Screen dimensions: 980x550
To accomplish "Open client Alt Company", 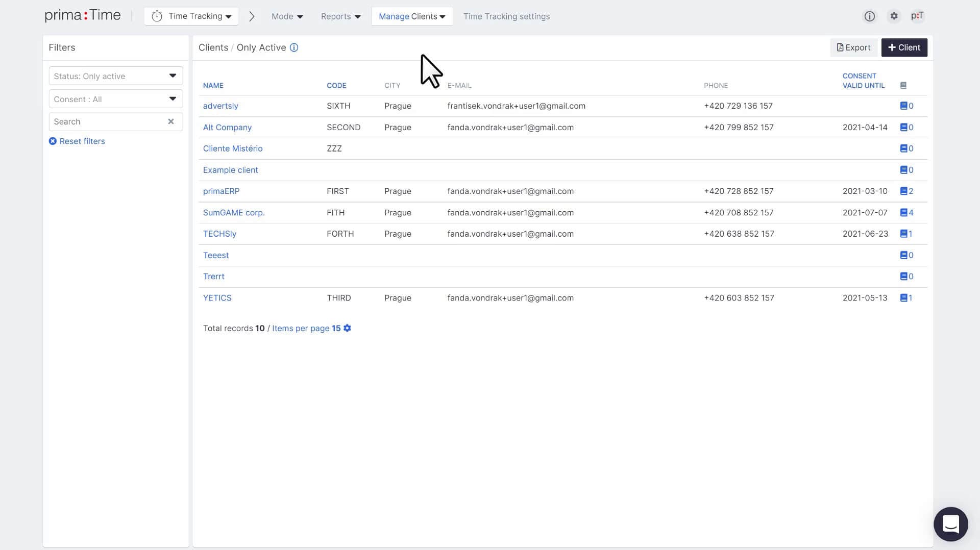I will 227,128.
